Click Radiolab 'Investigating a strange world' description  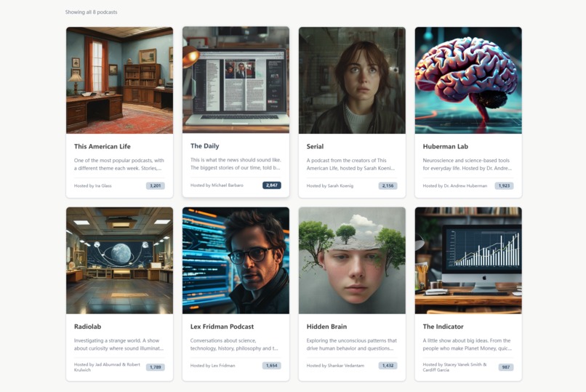click(119, 345)
